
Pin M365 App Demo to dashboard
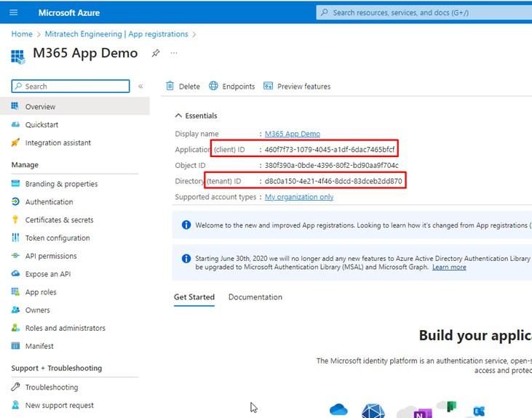(156, 53)
